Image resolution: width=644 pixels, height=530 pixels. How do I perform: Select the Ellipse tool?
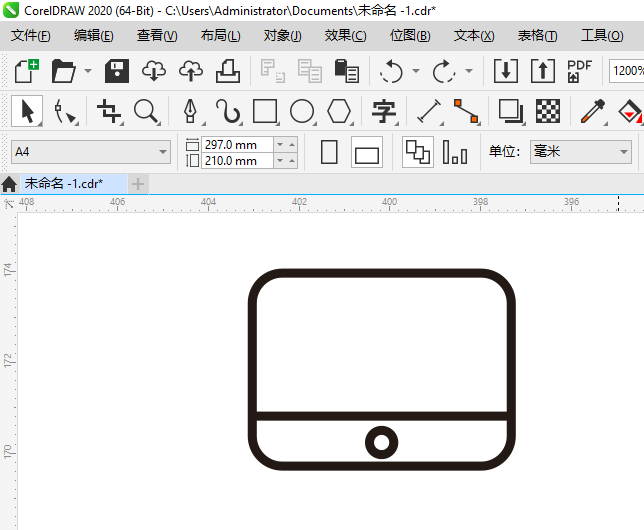pos(302,111)
